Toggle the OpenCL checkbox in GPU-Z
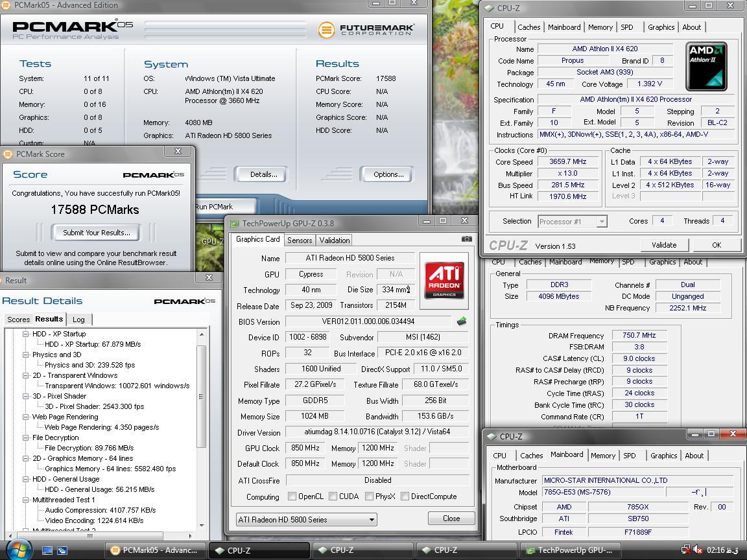The image size is (747, 560). tap(292, 496)
